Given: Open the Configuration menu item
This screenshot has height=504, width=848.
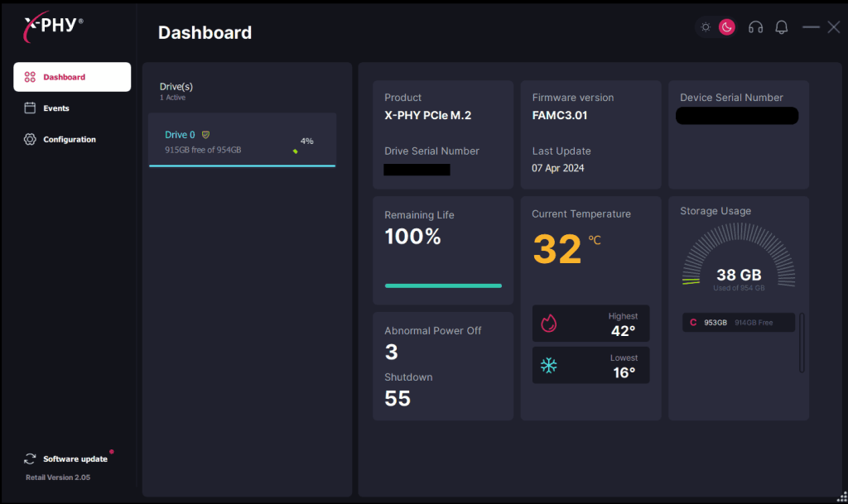Looking at the screenshot, I should pos(70,139).
